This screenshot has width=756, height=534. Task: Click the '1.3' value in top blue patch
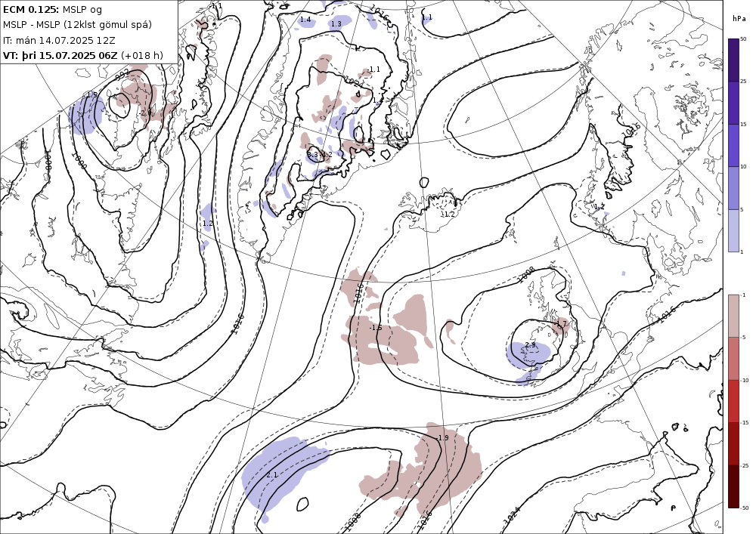click(336, 23)
